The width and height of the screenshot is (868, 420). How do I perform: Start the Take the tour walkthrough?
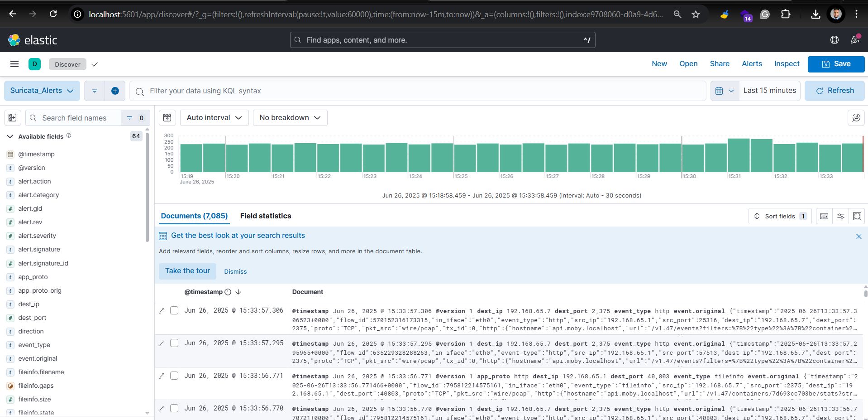coord(187,271)
